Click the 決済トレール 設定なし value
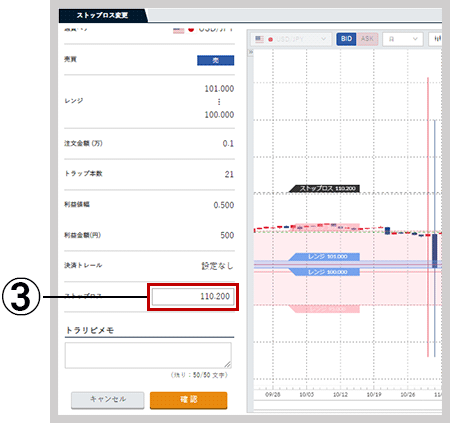Screen dimensions: 450x423 pyautogui.click(x=217, y=266)
